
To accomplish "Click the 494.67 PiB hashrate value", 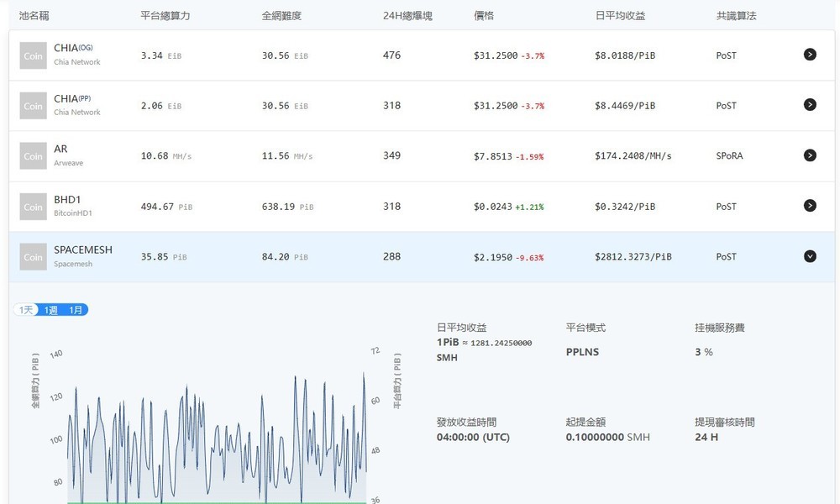I will point(166,207).
